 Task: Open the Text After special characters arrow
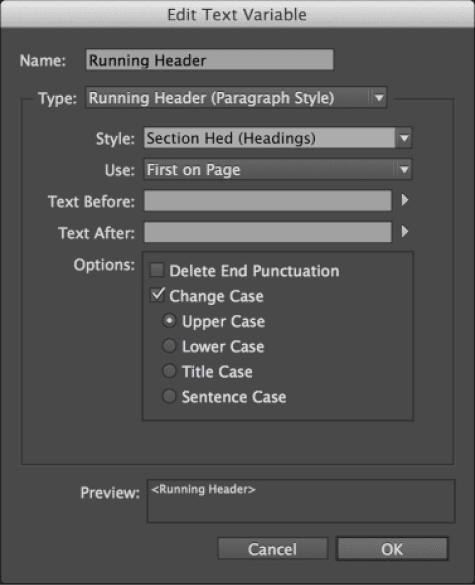pyautogui.click(x=405, y=232)
